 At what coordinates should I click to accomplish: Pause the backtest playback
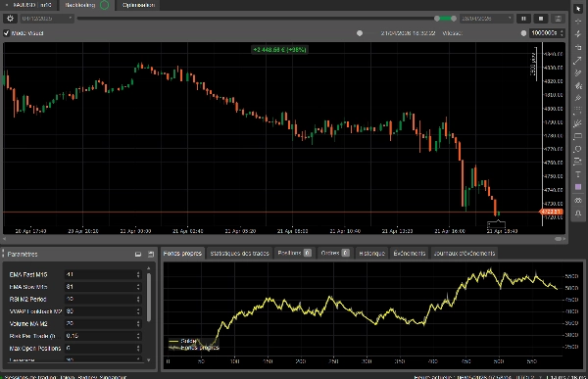(x=523, y=19)
